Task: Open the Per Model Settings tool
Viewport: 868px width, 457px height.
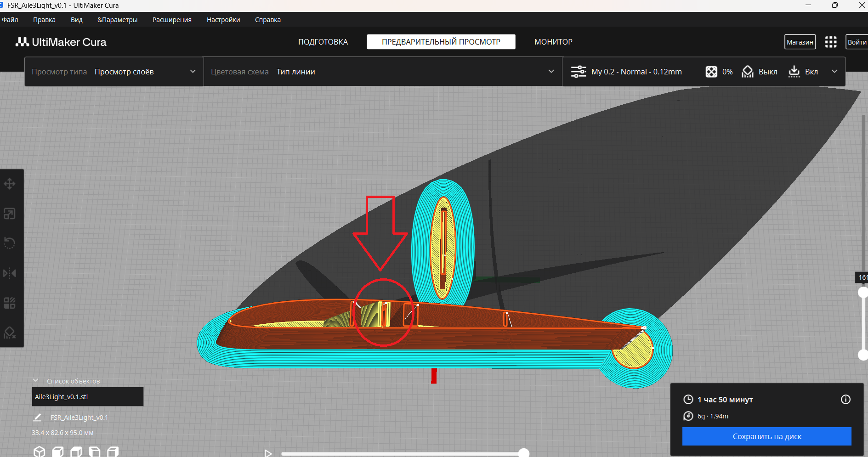Action: click(x=10, y=303)
